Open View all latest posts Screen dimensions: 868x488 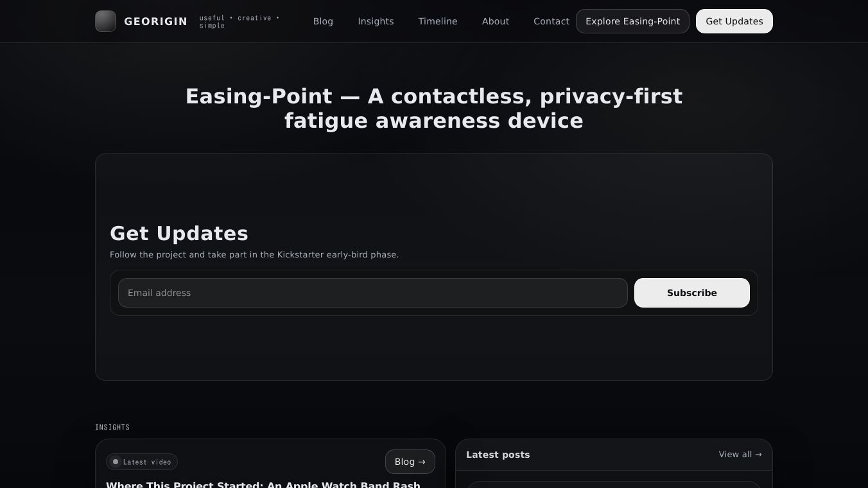pos(740,455)
